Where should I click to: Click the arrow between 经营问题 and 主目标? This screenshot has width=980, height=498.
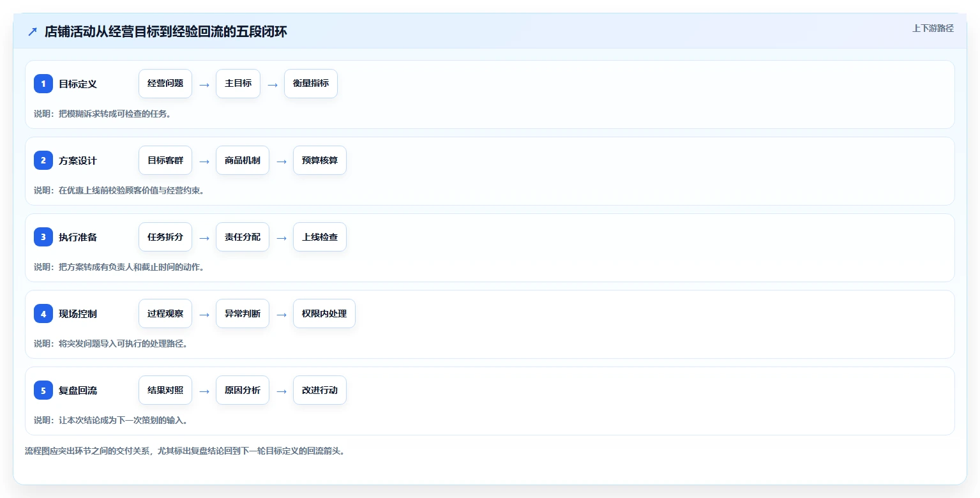coord(204,84)
